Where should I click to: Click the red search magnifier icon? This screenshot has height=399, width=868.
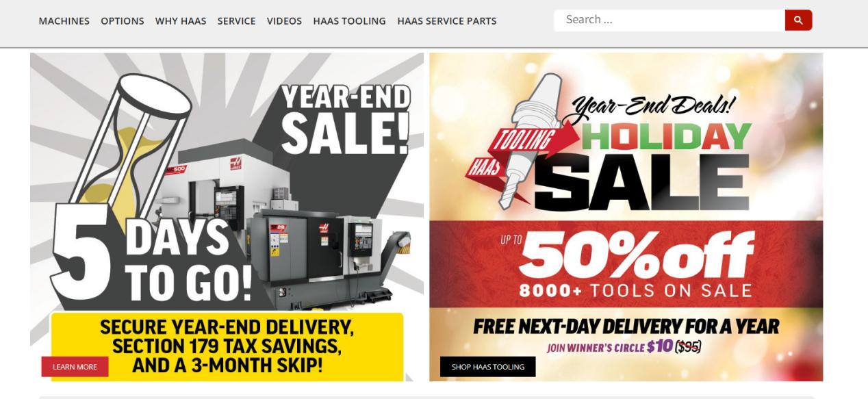798,21
